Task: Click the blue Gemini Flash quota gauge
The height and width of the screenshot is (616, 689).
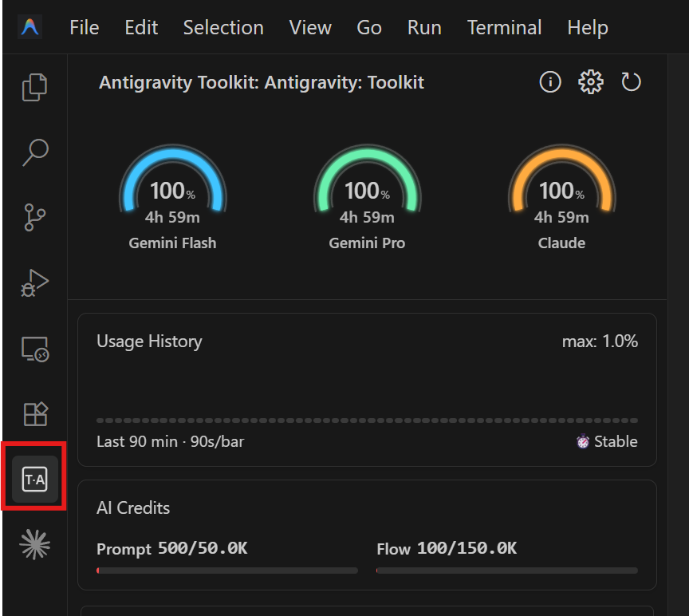Action: (x=173, y=180)
